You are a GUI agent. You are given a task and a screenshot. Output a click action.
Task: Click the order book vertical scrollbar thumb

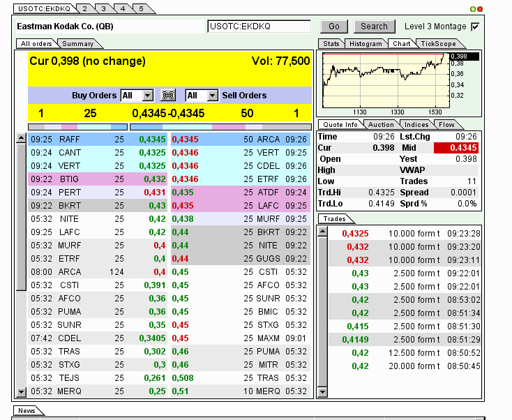(x=21, y=217)
